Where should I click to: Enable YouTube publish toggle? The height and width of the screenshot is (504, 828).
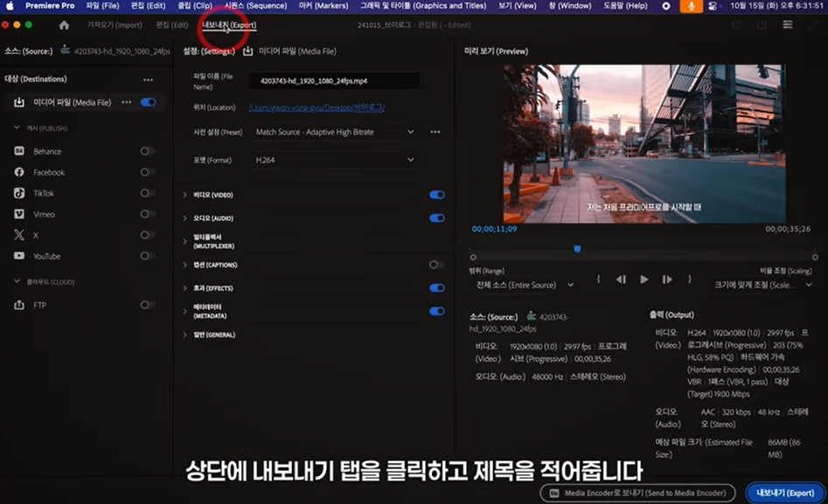[148, 256]
